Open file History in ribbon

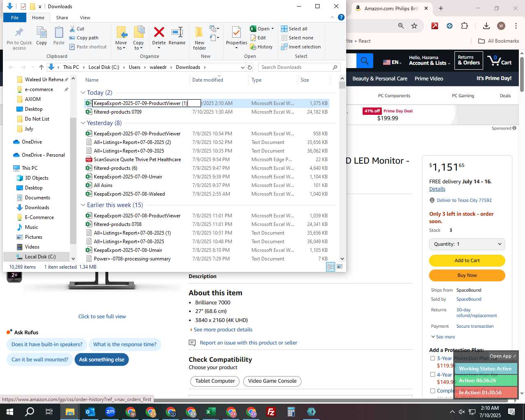[261, 47]
